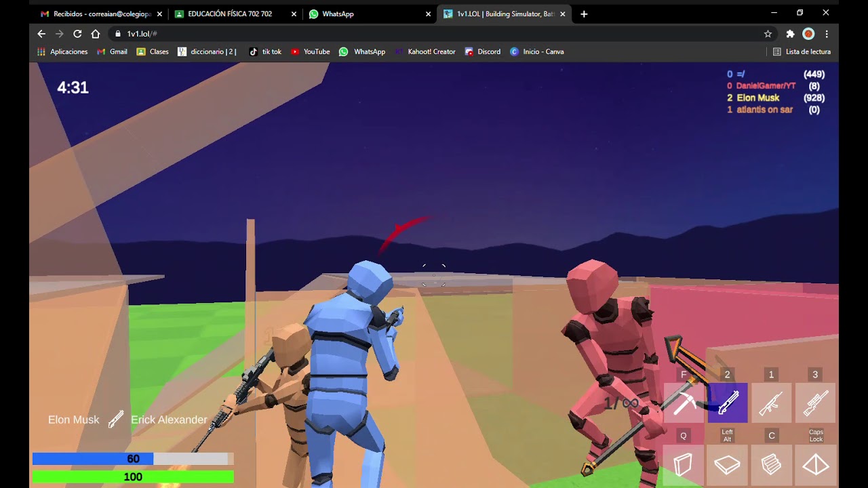Click the crosshair at screen center
The image size is (868, 488).
tap(434, 275)
